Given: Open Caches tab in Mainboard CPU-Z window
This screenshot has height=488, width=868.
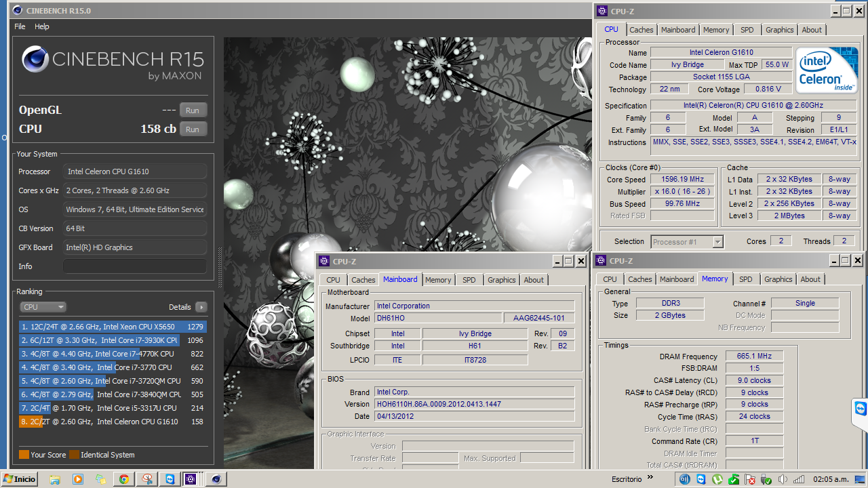Looking at the screenshot, I should click(x=363, y=280).
